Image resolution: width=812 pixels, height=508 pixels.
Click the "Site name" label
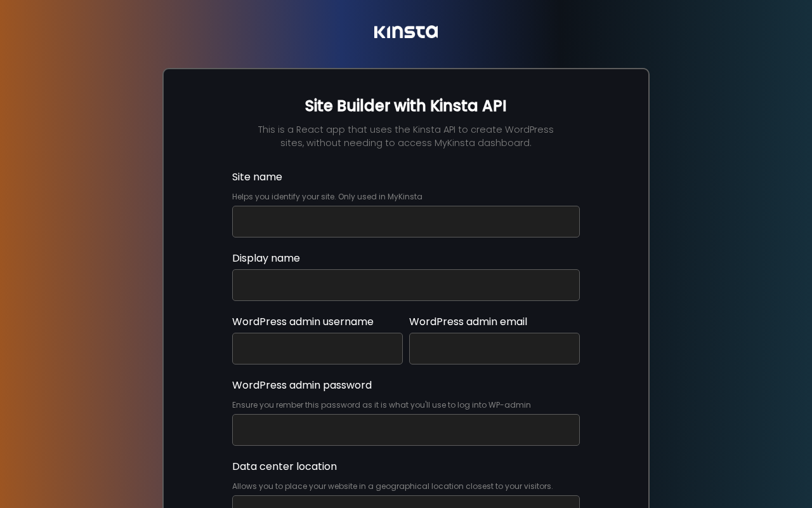(x=257, y=177)
